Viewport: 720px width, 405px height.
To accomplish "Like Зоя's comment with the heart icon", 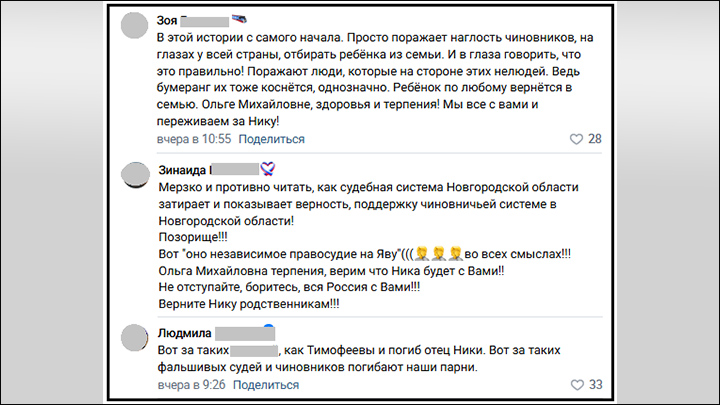I will coord(576,139).
